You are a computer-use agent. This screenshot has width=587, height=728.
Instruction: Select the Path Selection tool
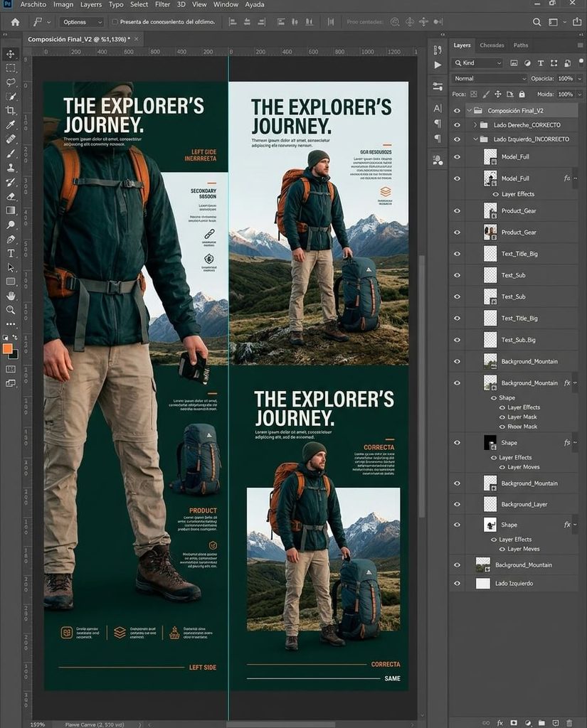click(11, 267)
